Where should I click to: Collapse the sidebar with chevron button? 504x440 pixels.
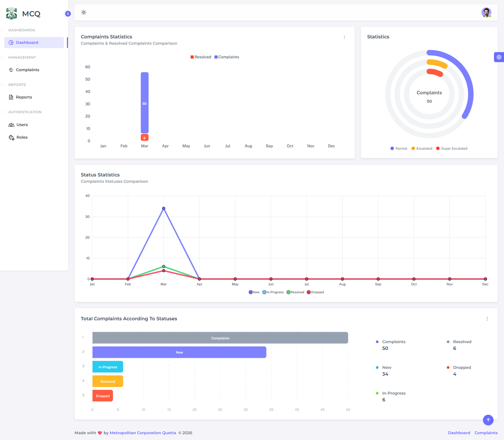pyautogui.click(x=68, y=14)
